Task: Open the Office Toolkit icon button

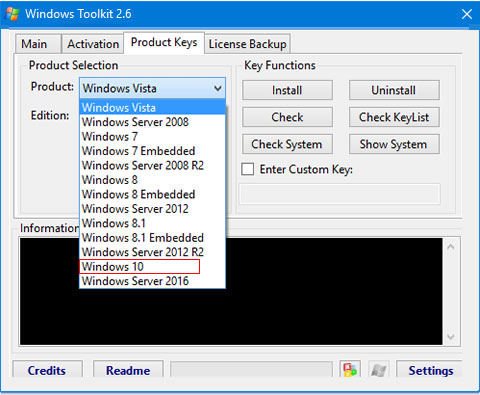Action: pyautogui.click(x=350, y=369)
